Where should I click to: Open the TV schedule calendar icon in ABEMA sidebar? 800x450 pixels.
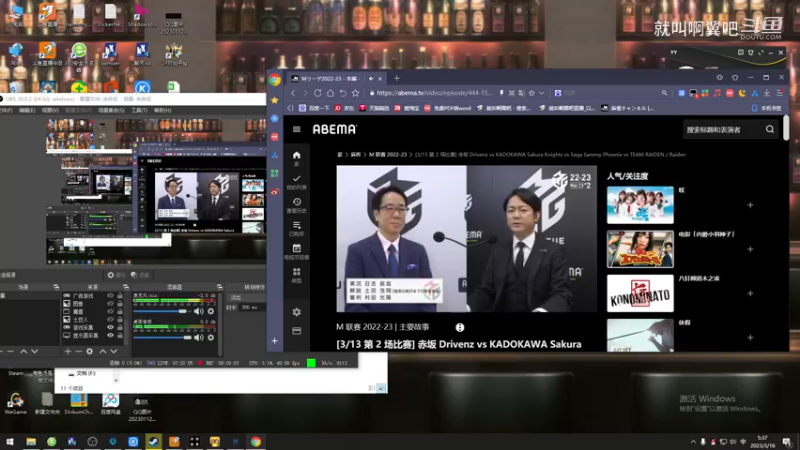296,248
